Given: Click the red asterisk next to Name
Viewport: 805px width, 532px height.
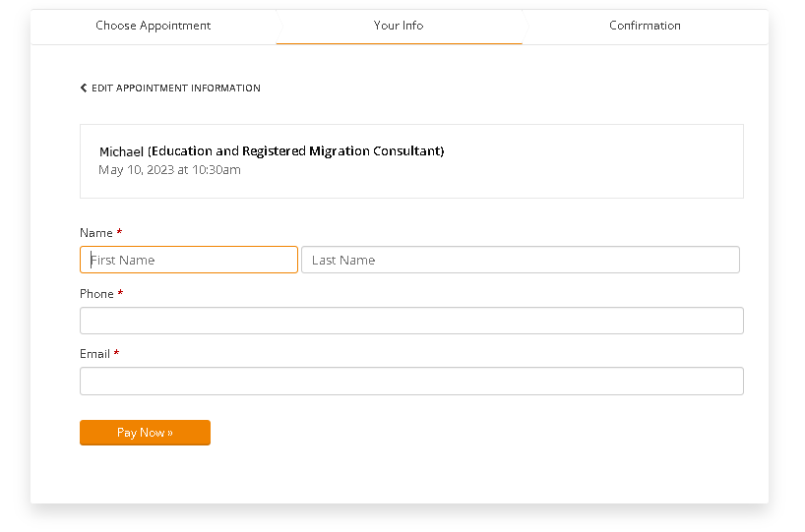Looking at the screenshot, I should click(x=119, y=233).
